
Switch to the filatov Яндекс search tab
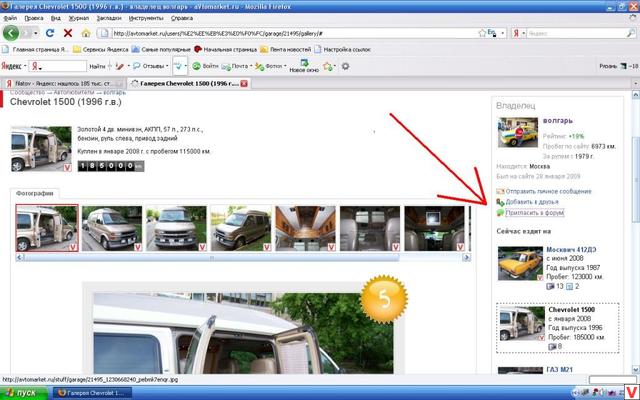pyautogui.click(x=63, y=83)
